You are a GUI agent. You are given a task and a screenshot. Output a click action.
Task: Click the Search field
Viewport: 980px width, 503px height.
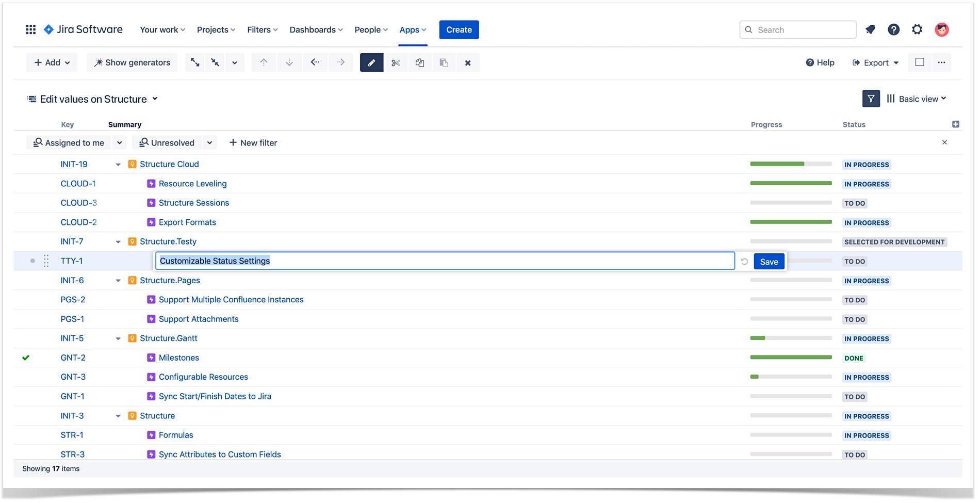click(798, 30)
